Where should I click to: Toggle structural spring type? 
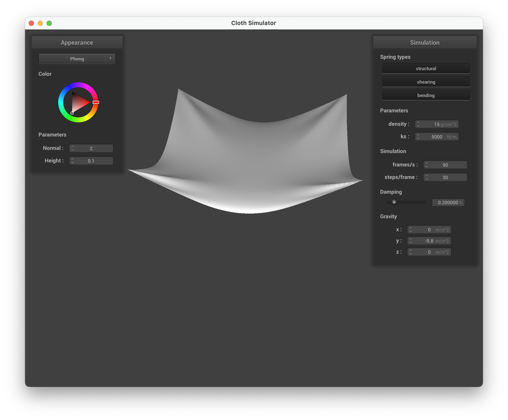tap(426, 68)
